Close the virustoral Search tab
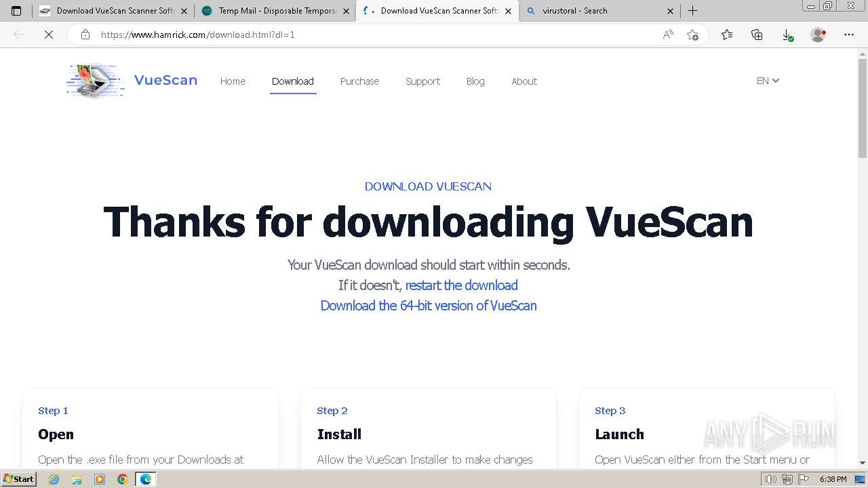This screenshot has width=868, height=488. pyautogui.click(x=670, y=11)
